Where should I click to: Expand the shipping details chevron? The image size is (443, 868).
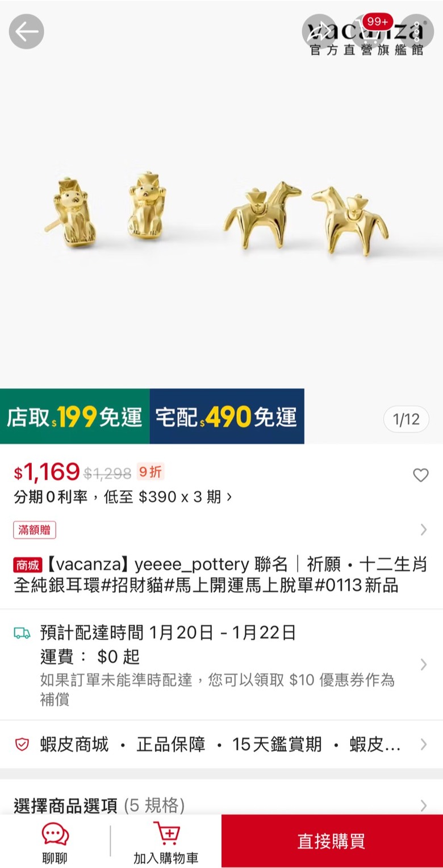coord(423,665)
